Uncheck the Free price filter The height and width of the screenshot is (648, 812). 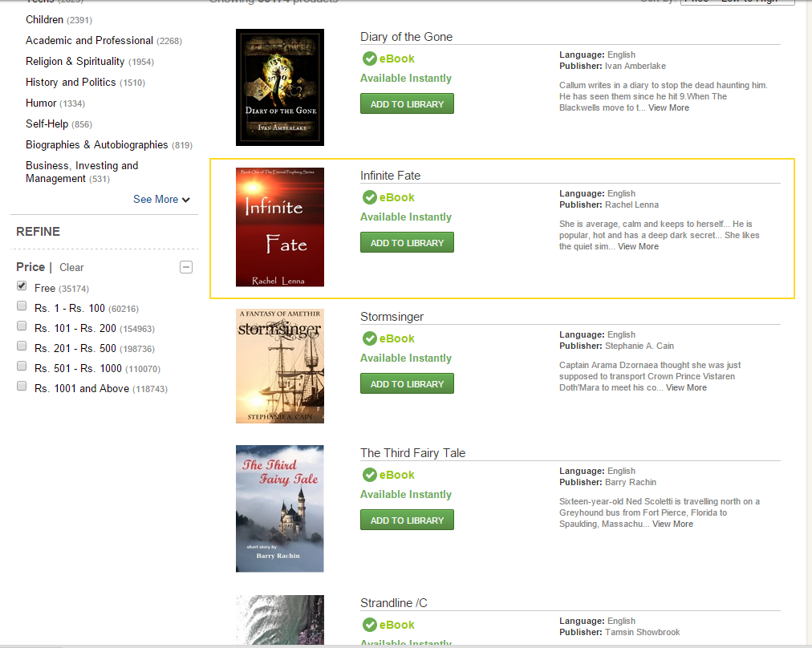[21, 285]
